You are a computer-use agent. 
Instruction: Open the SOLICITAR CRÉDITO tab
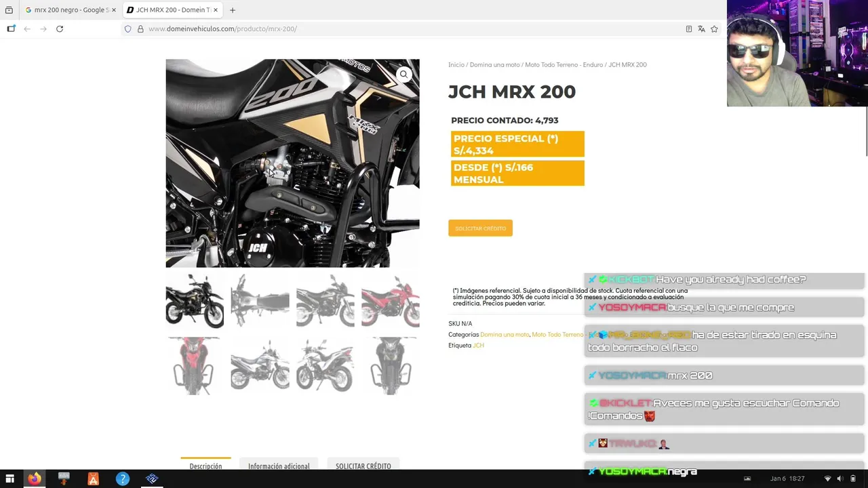pyautogui.click(x=363, y=466)
